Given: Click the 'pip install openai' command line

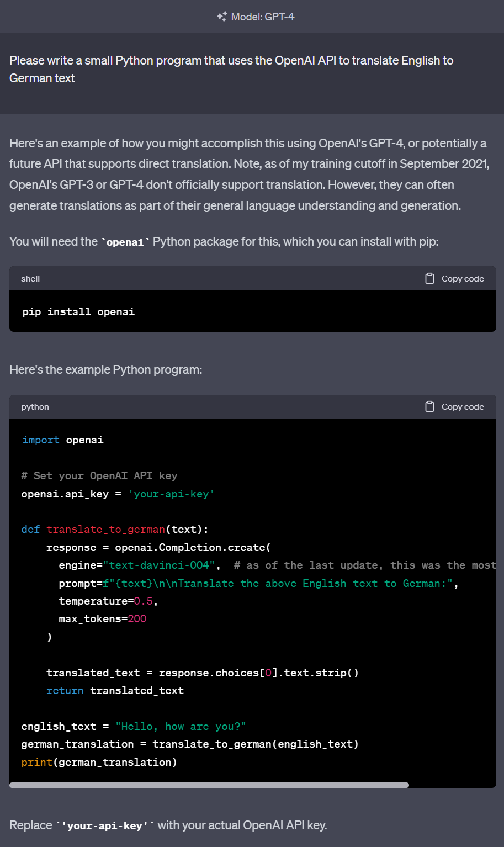Looking at the screenshot, I should tap(78, 312).
